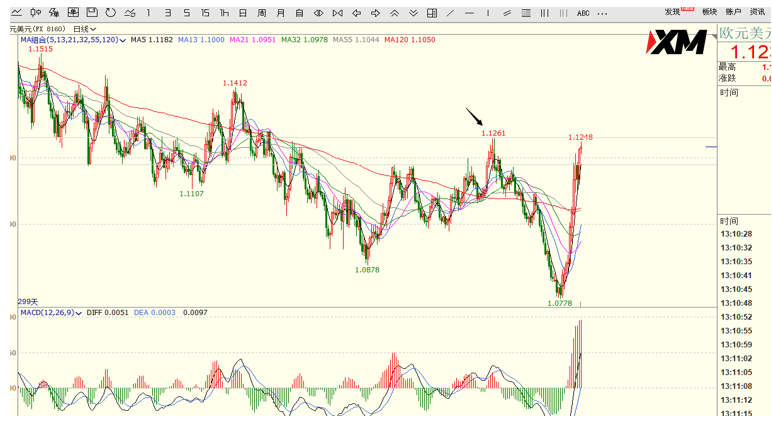Open the 板块 tab
Image resolution: width=772 pixels, height=423 pixels.
tap(709, 12)
